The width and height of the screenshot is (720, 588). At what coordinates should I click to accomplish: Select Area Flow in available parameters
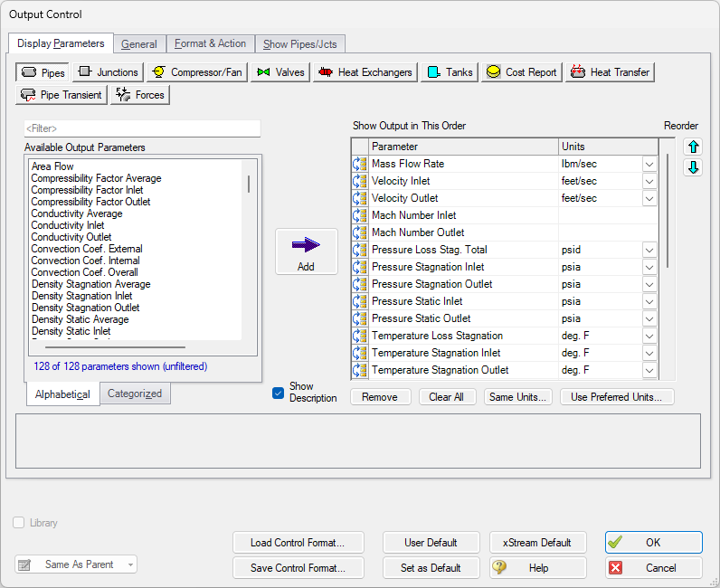tap(52, 166)
